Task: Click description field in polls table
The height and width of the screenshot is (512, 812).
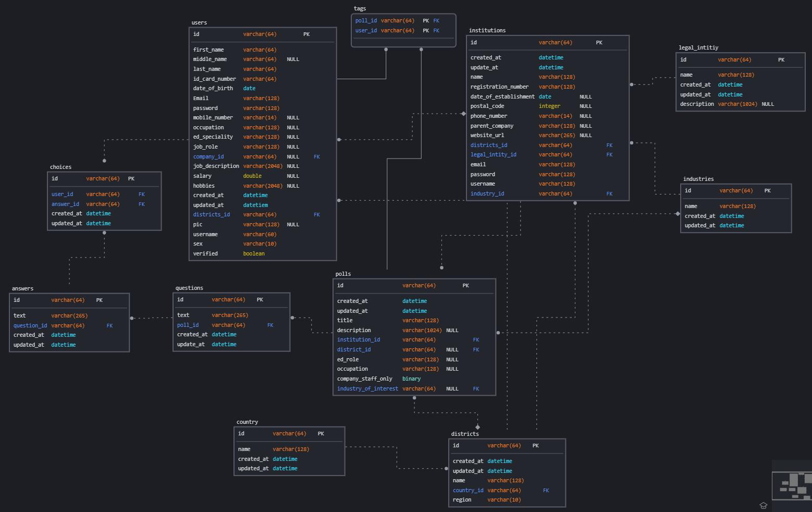Action: point(414,331)
